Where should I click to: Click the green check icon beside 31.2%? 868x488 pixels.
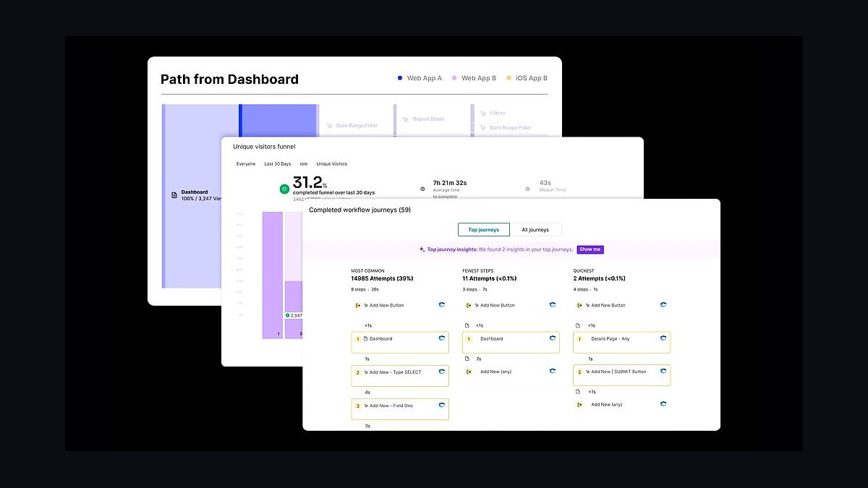[285, 189]
